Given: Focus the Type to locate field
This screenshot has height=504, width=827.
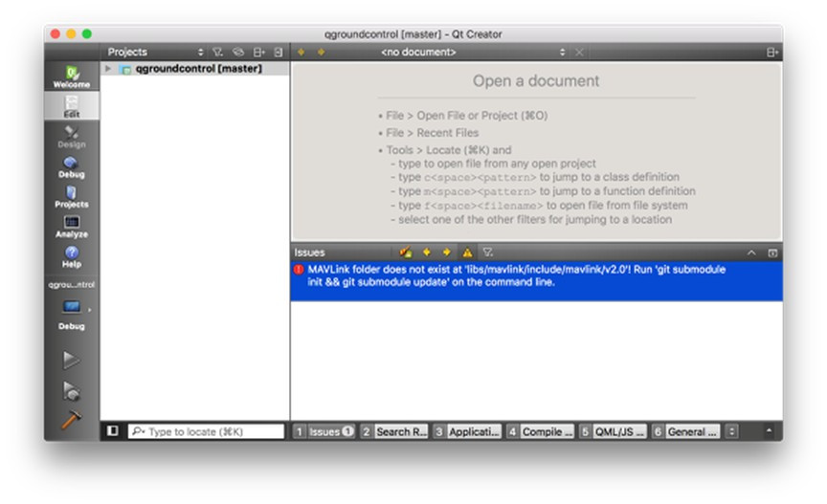Looking at the screenshot, I should pyautogui.click(x=206, y=431).
